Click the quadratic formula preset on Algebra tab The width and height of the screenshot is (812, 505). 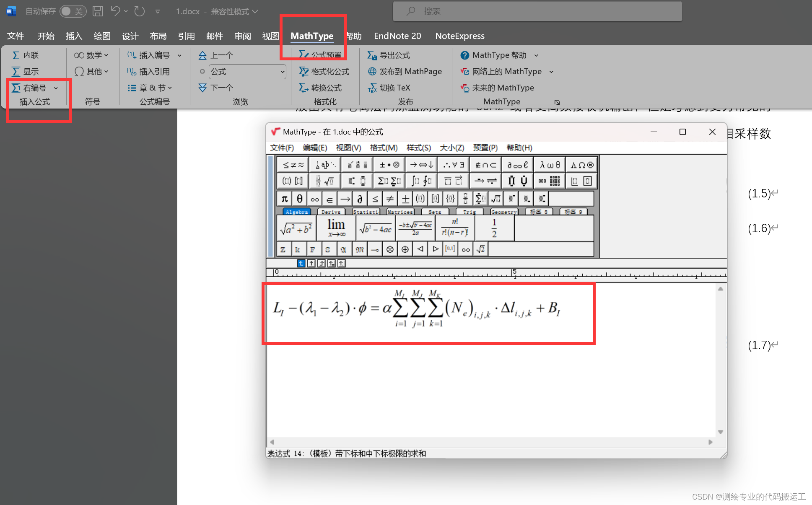415,228
